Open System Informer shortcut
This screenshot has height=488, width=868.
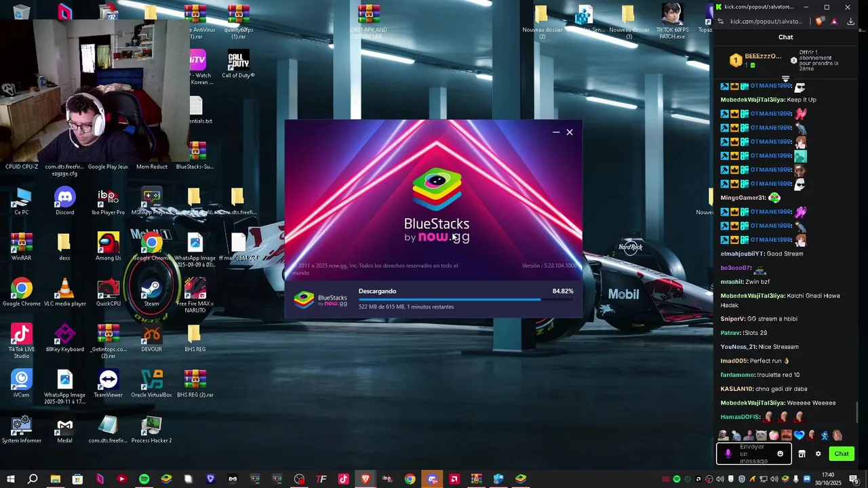(x=22, y=430)
